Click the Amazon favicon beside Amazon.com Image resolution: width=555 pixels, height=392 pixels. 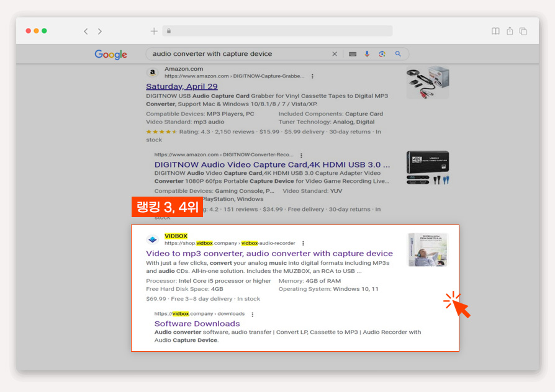153,72
